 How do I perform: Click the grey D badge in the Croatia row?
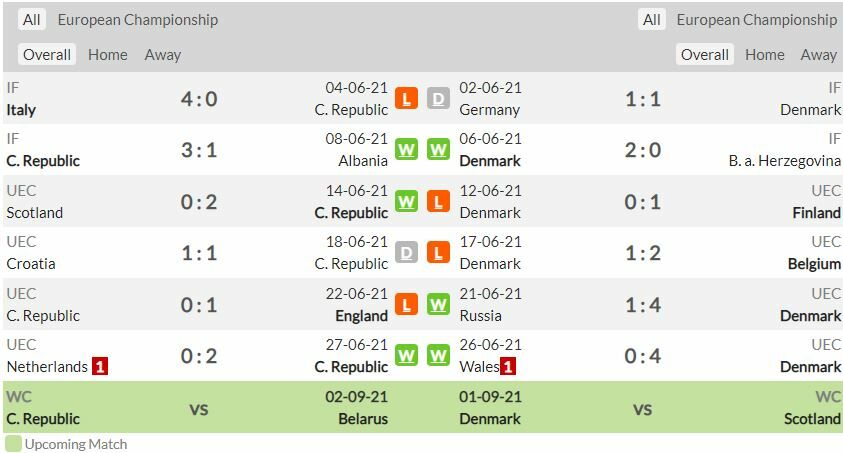pyautogui.click(x=406, y=253)
